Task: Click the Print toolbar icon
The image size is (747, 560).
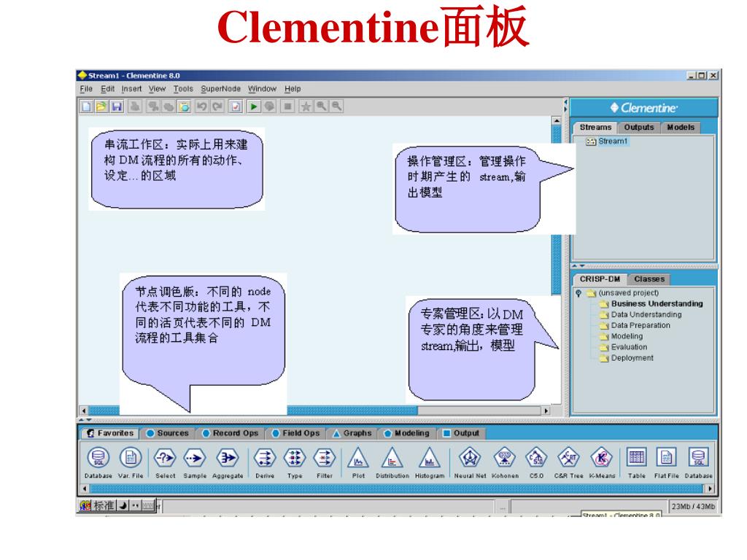Action: click(135, 106)
